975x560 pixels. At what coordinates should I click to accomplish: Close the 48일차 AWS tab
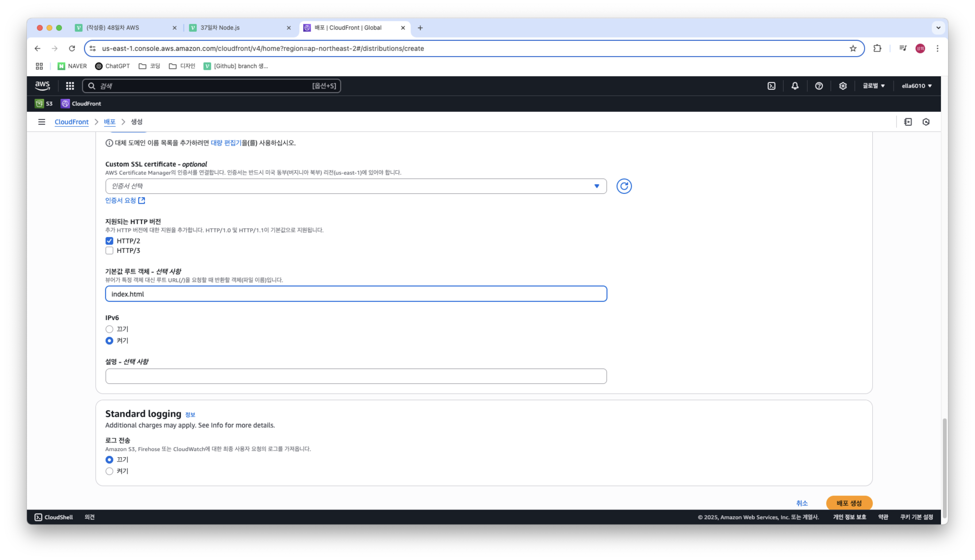tap(174, 28)
